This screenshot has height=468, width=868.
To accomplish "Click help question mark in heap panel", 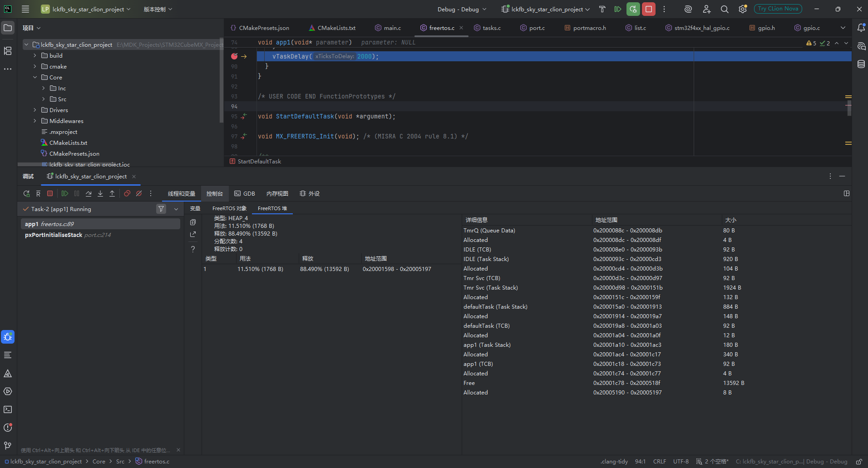I will click(193, 249).
